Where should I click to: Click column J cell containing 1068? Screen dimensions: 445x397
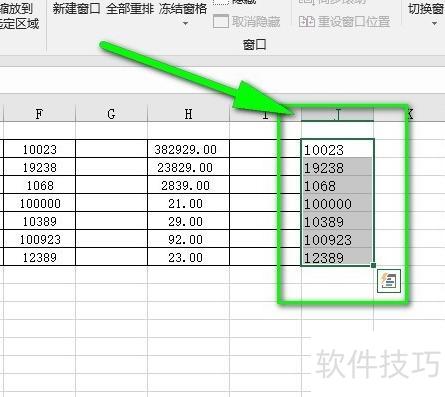coord(337,185)
